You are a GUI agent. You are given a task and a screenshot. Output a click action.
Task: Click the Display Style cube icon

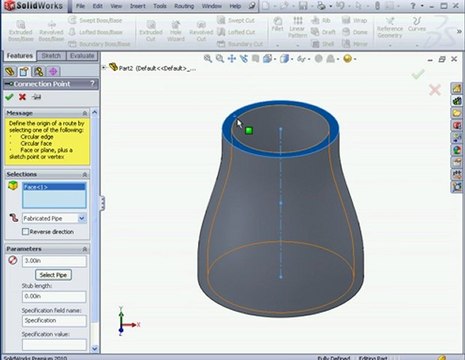coord(284,59)
